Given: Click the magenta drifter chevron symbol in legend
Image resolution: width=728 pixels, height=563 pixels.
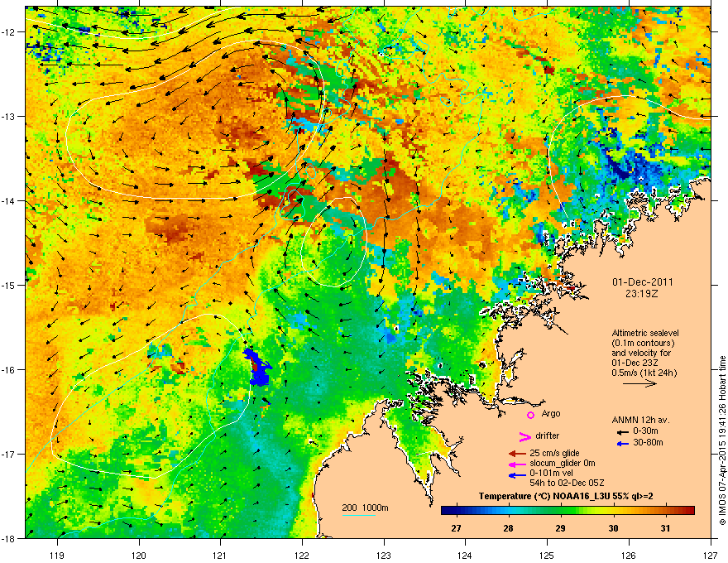Looking at the screenshot, I should tap(524, 436).
